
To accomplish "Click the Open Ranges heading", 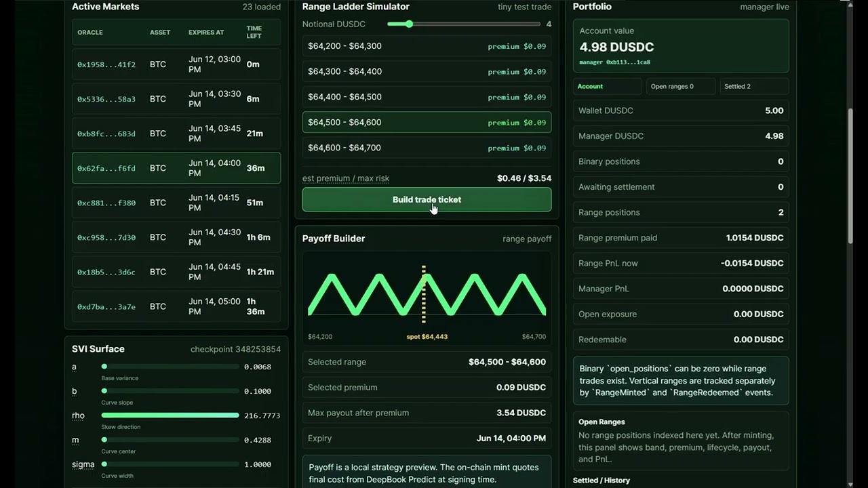I will point(601,422).
